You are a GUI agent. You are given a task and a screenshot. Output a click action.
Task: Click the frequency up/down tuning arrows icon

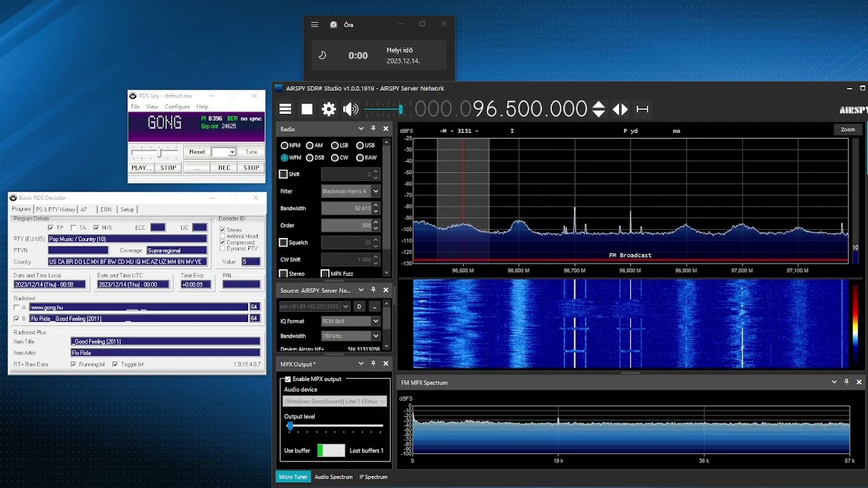[x=599, y=109]
